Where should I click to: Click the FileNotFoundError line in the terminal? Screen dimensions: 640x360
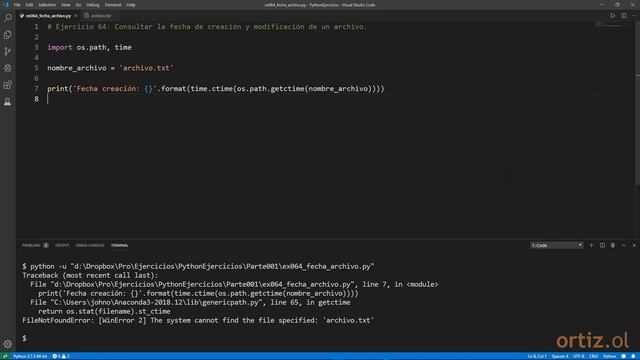pyautogui.click(x=198, y=320)
